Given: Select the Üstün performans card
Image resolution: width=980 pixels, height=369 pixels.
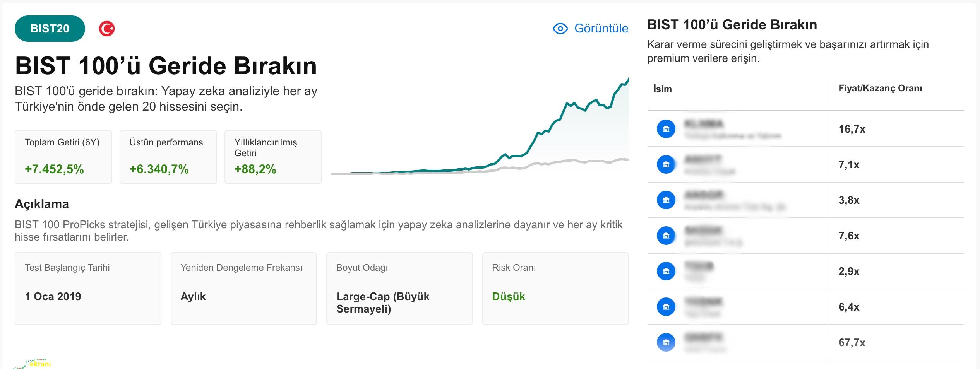Looking at the screenshot, I should tap(168, 157).
